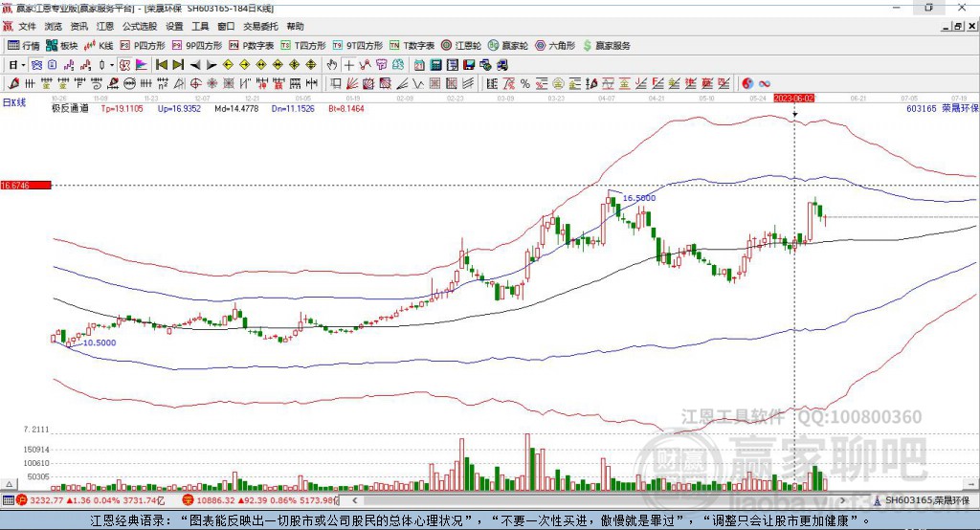Viewport: 980px width, 530px height.
Task: Click the 极反通道 indicator label
Action: (x=70, y=109)
